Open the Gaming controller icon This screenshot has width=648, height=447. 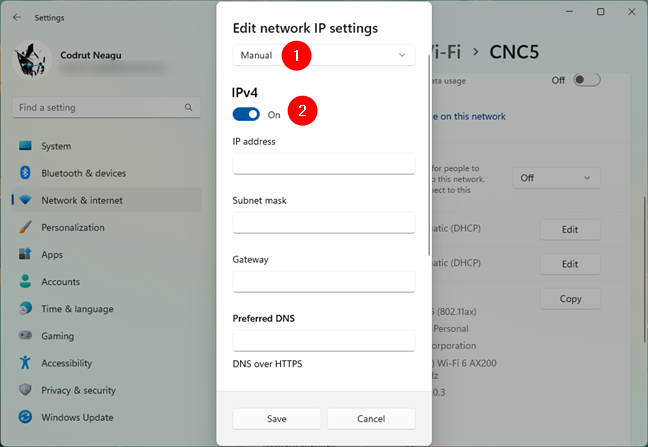pos(25,336)
